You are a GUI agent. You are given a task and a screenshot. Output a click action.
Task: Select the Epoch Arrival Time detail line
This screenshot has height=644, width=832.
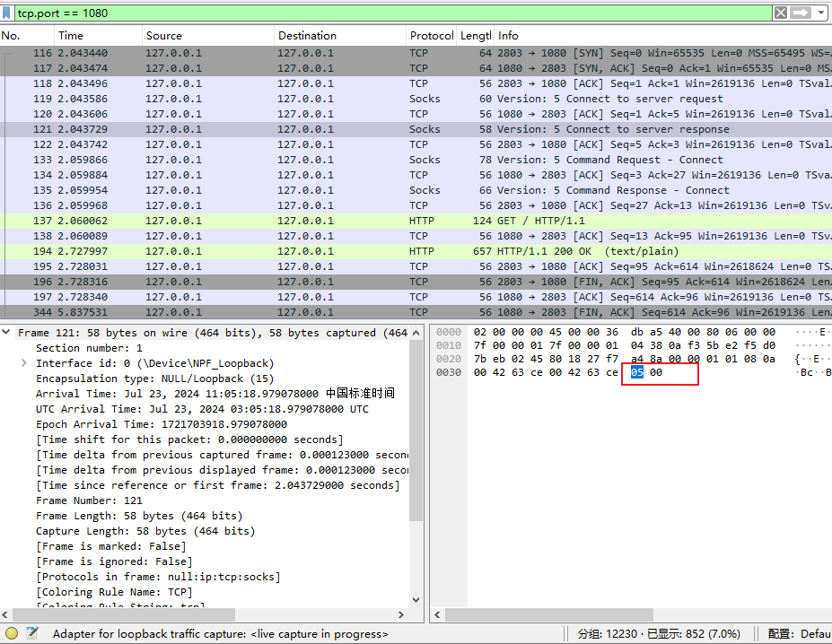tap(162, 424)
